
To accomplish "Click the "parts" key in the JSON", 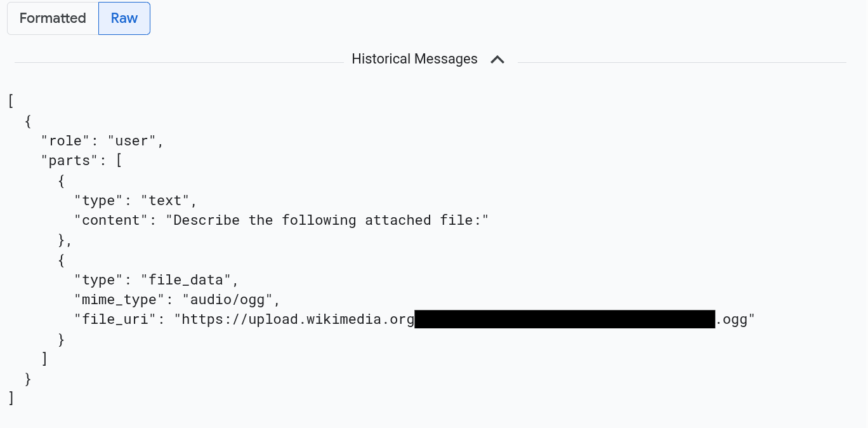I will click(x=70, y=161).
